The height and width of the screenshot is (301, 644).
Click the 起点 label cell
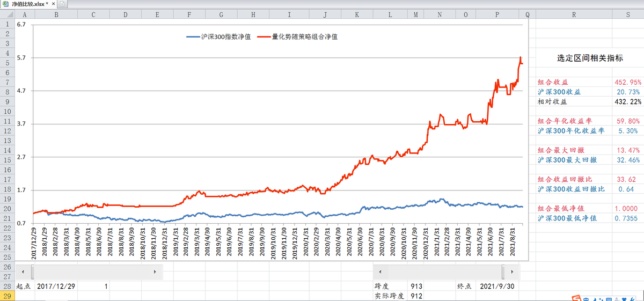point(25,287)
